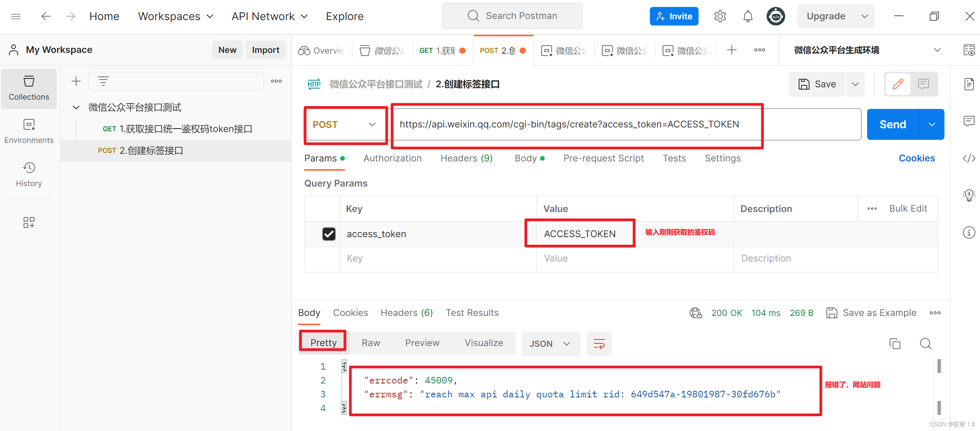Screen dimensions: 980x431
Task: Click Save as Example
Action: point(871,312)
